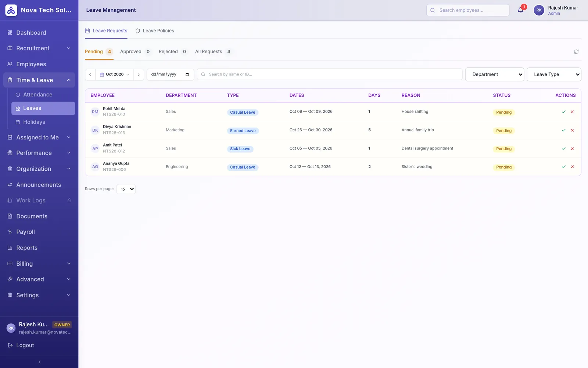The image size is (588, 368).
Task: Expand the Billing menu
Action: (x=39, y=264)
